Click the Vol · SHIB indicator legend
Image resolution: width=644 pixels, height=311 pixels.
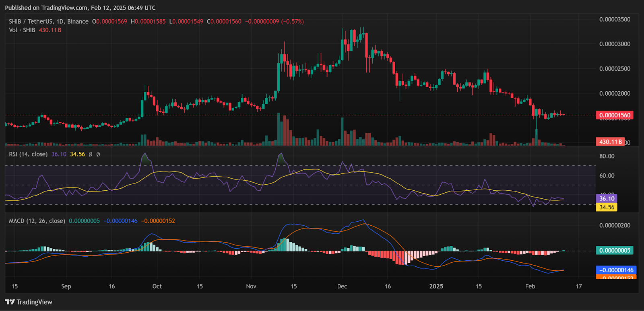pyautogui.click(x=22, y=30)
